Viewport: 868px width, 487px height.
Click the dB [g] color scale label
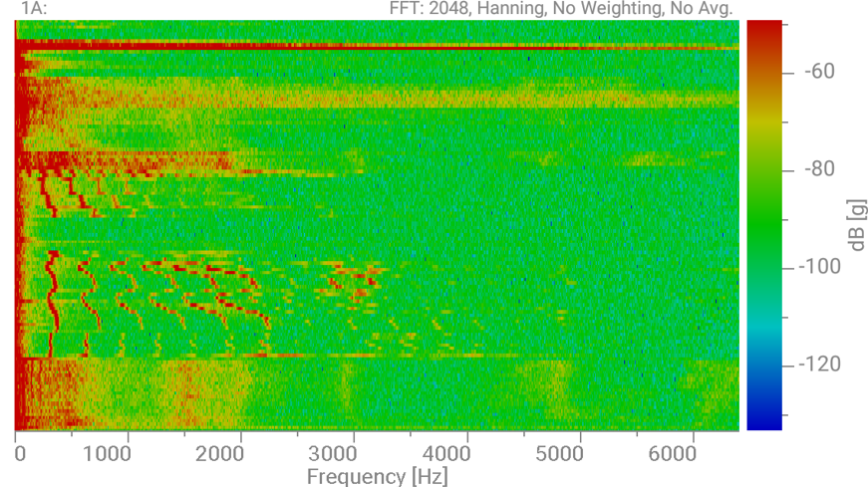pyautogui.click(x=854, y=218)
